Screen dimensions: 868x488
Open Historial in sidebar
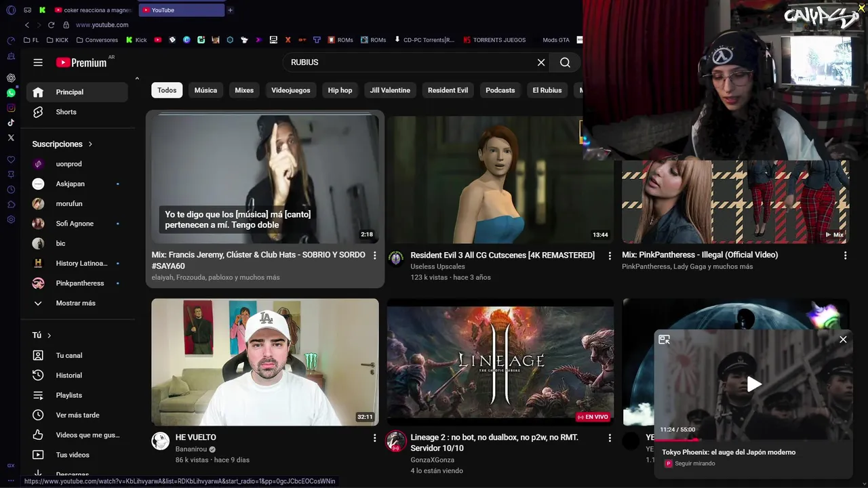(77, 375)
